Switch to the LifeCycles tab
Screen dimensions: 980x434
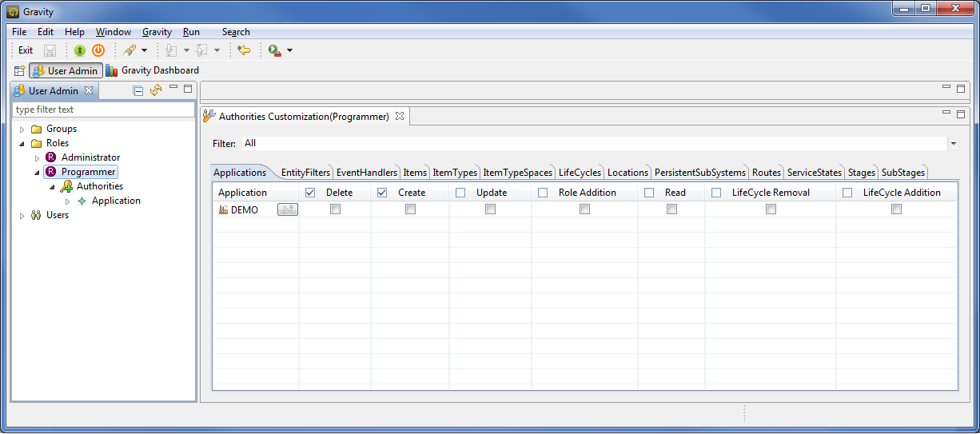click(x=580, y=173)
